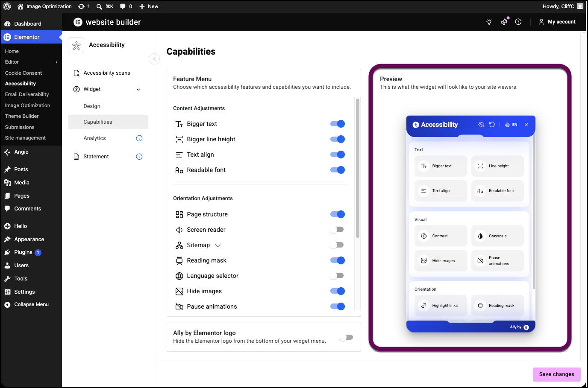Viewport: 588px width, 388px height.
Task: Open My account menu
Action: point(557,22)
